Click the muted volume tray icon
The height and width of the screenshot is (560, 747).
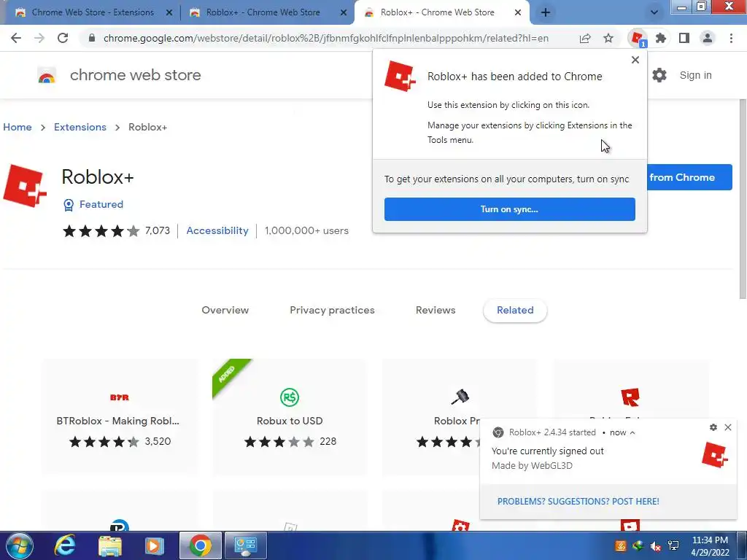pos(656,546)
